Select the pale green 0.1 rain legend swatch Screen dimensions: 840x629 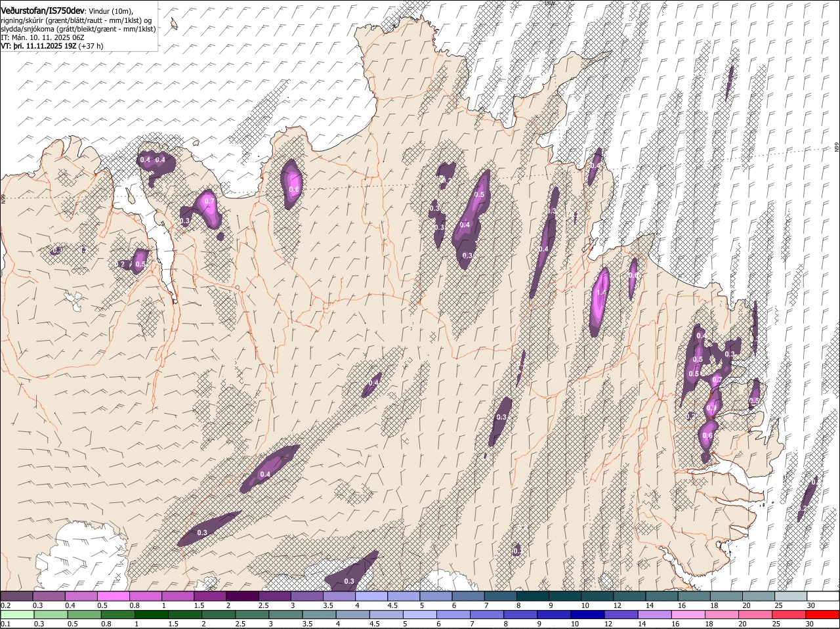tap(16, 615)
